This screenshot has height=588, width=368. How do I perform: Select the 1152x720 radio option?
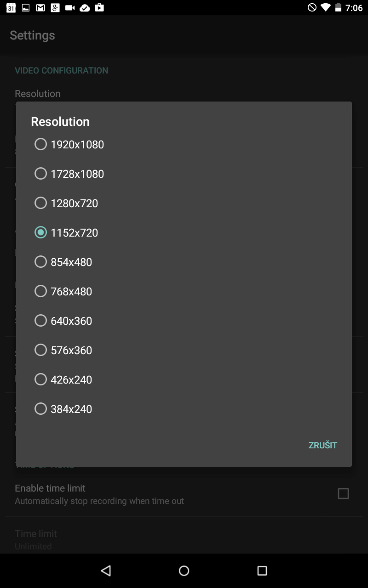click(x=41, y=232)
